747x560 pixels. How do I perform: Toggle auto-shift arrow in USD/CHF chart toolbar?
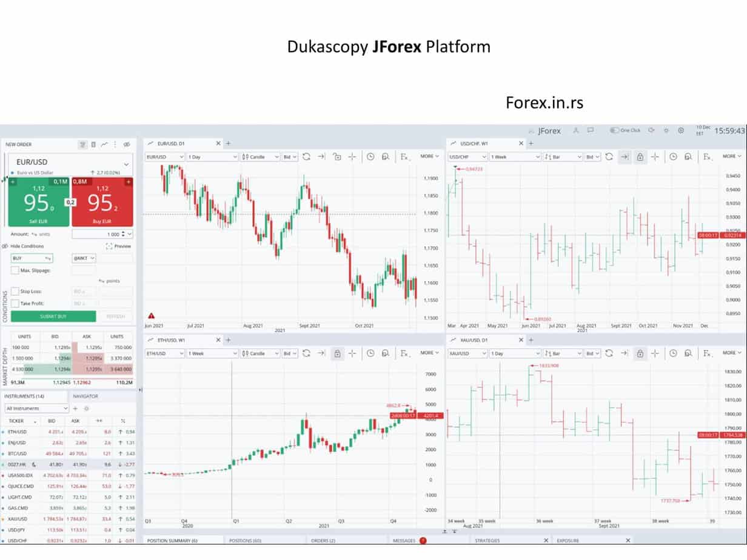tap(625, 156)
